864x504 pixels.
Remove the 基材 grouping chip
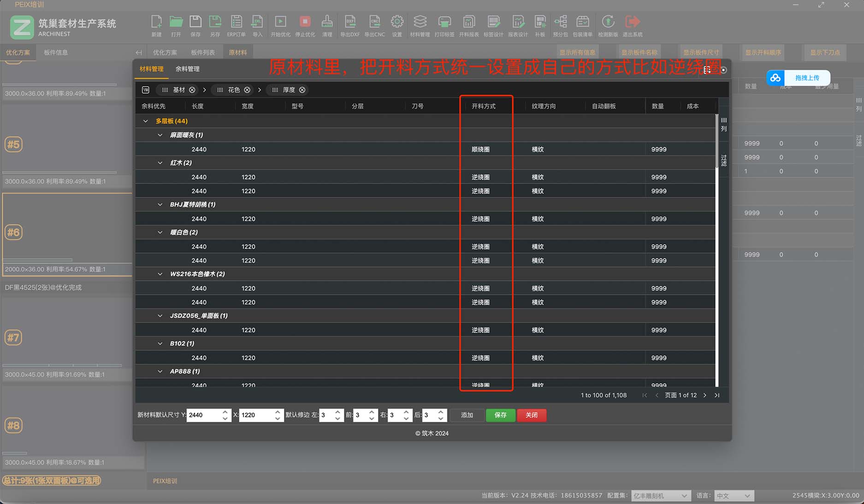click(x=192, y=90)
